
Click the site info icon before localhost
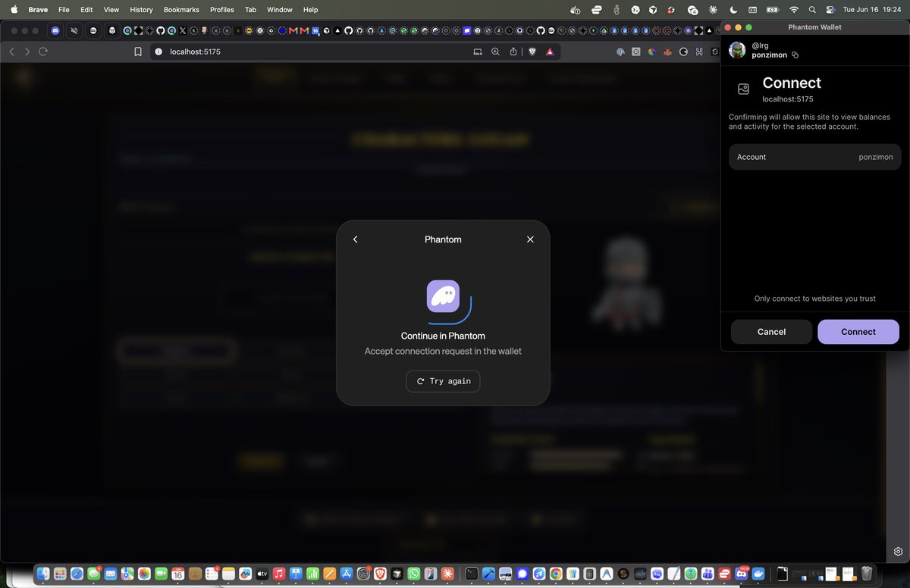[x=158, y=52]
